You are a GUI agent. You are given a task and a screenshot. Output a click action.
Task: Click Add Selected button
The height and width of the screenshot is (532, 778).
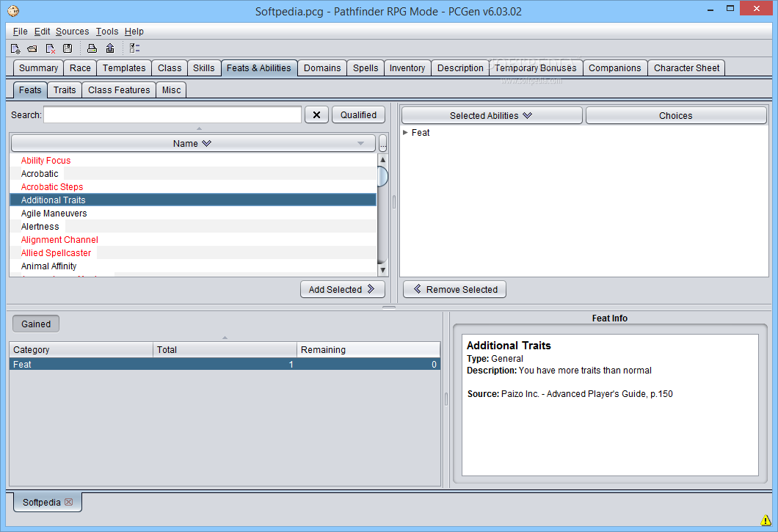coord(342,289)
